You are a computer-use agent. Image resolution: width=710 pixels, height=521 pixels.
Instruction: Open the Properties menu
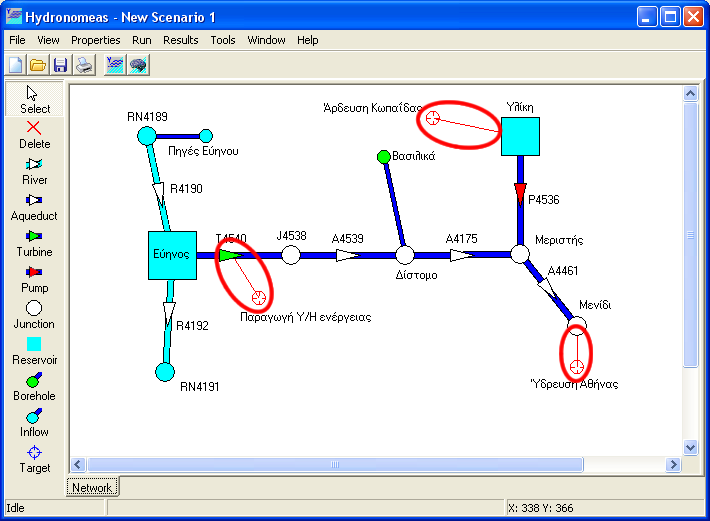coord(96,40)
